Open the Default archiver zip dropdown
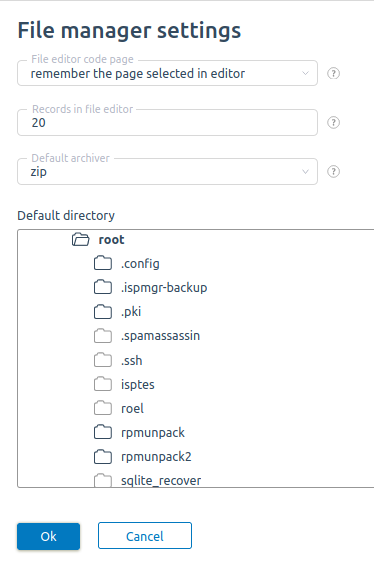The height and width of the screenshot is (570, 374). [x=168, y=172]
